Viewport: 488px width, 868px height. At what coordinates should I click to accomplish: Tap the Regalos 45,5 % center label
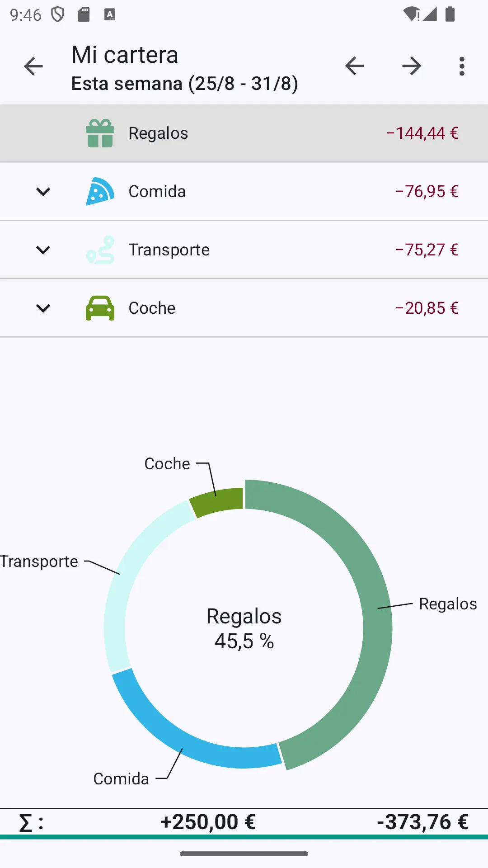coord(244,628)
